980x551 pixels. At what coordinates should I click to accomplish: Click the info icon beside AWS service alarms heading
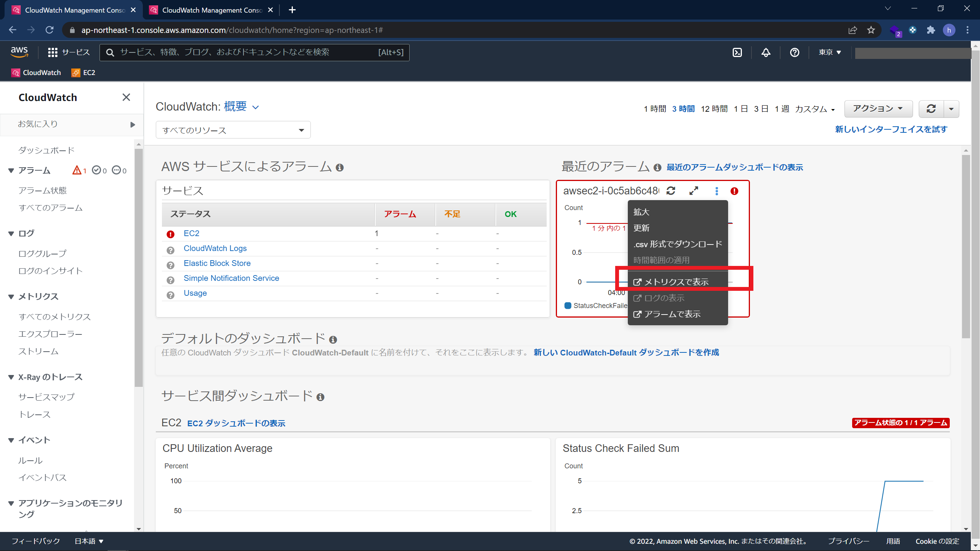click(340, 168)
